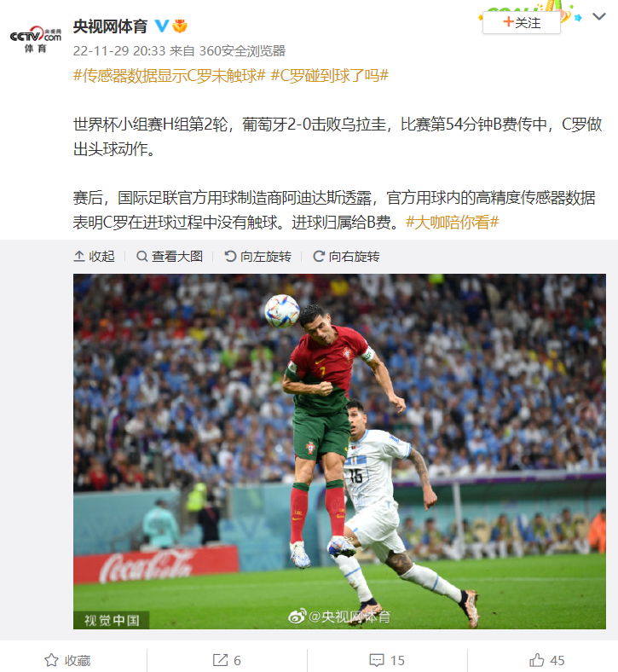Click the Ronaldo header photo

pos(339,451)
